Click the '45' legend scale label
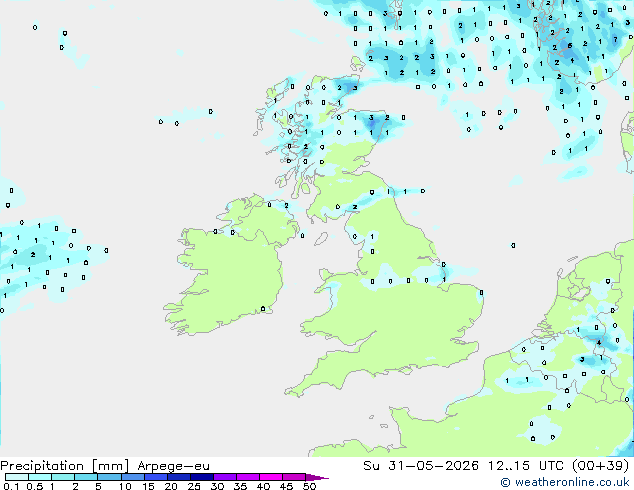This screenshot has width=634, height=490. pos(286,486)
